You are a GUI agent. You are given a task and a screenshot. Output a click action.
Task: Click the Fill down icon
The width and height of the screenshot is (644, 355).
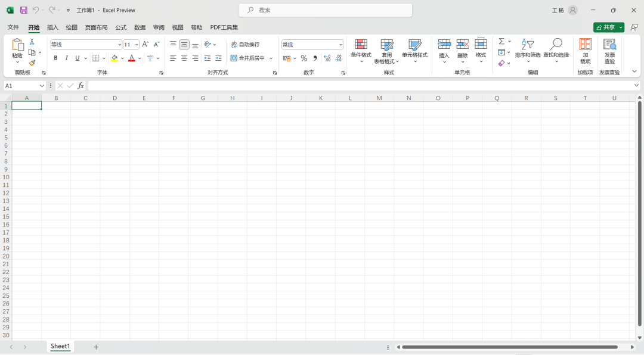coord(501,52)
